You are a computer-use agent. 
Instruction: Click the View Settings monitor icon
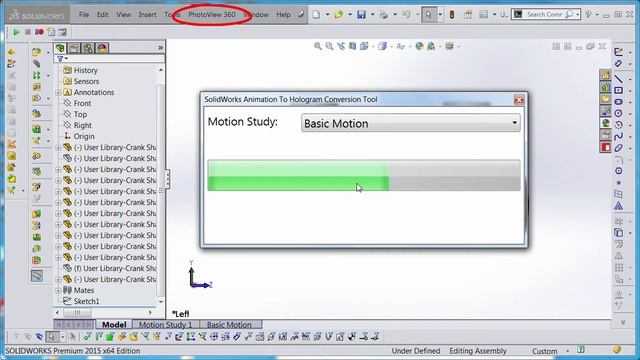click(449, 46)
